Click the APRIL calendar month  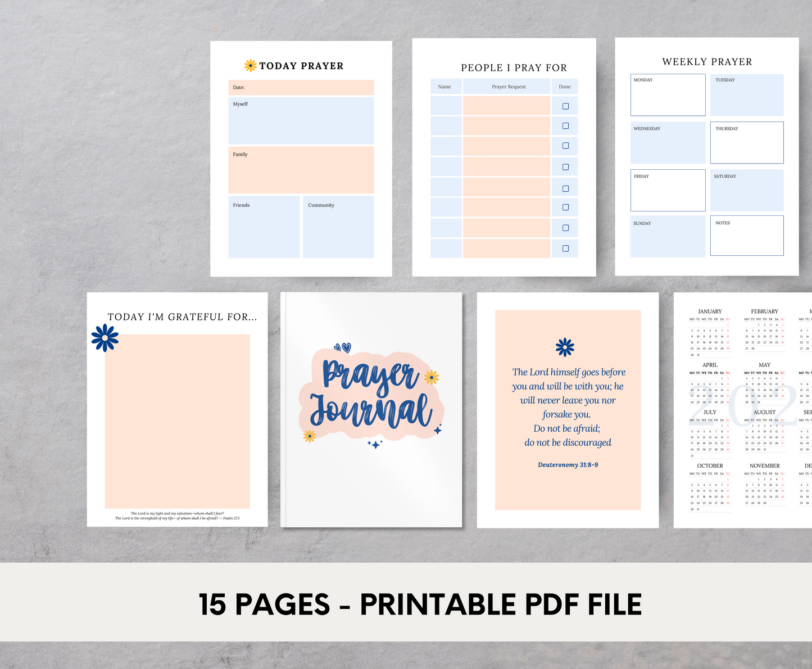coord(710,383)
